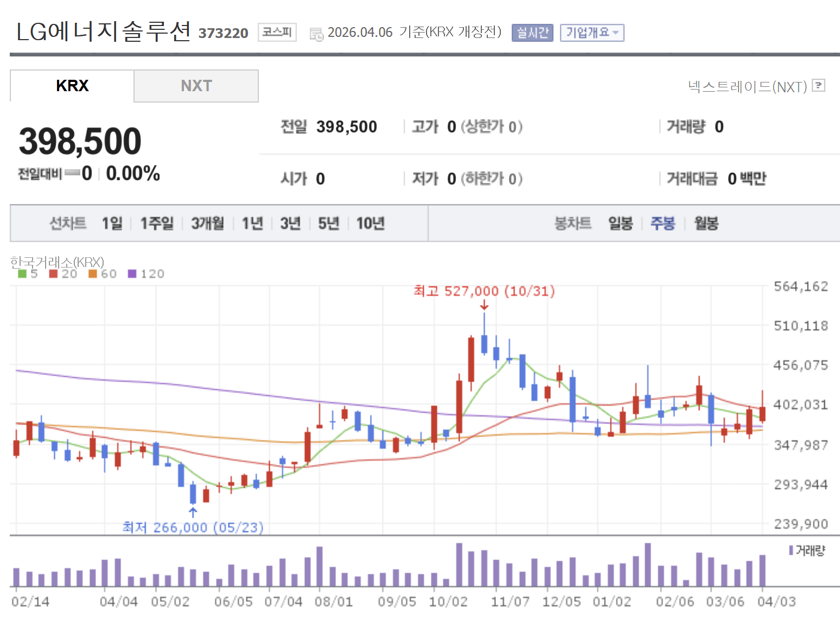Click the 01/02 date axis label
Screen dimensions: 840x635
[612, 601]
